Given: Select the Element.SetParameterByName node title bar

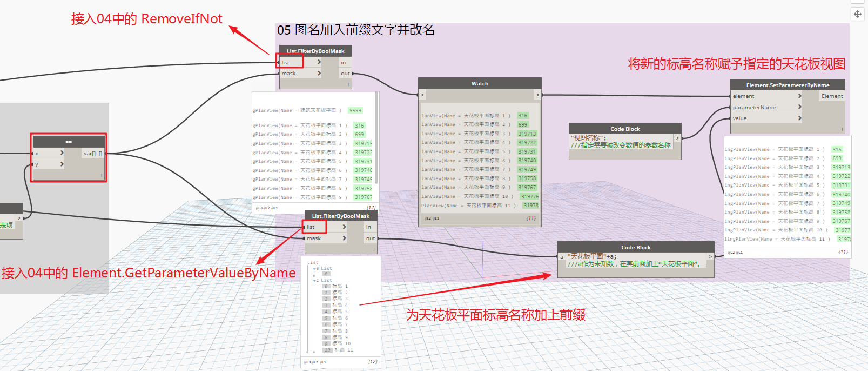Looking at the screenshot, I should coord(788,85).
